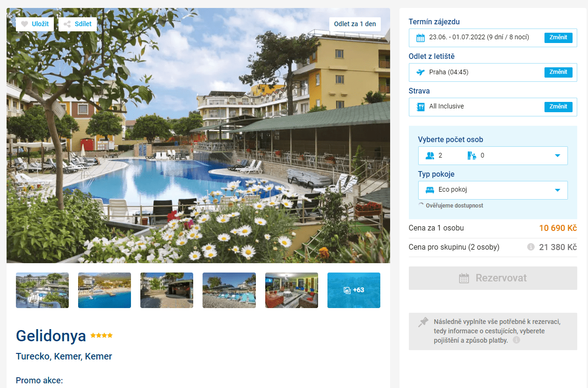Viewport: 588px width, 388px height.
Task: Change the trip date with Změnit
Action: coord(559,37)
